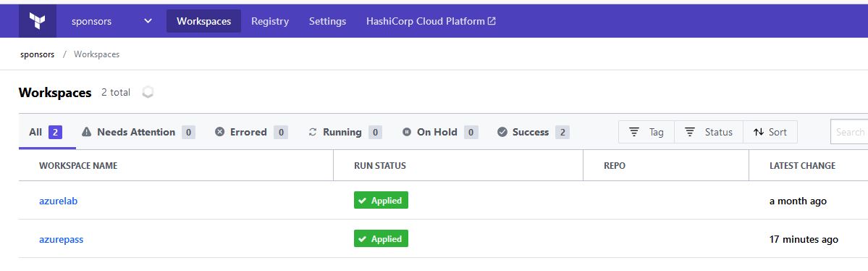Click external link icon beside HashiCorp Cloud Platform
Image resolution: width=868 pixels, height=271 pixels.
(492, 21)
